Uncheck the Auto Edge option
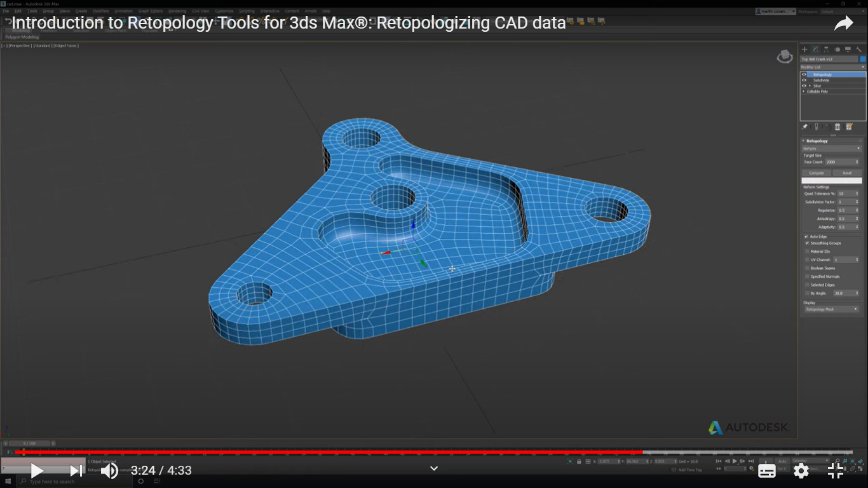 click(x=807, y=236)
